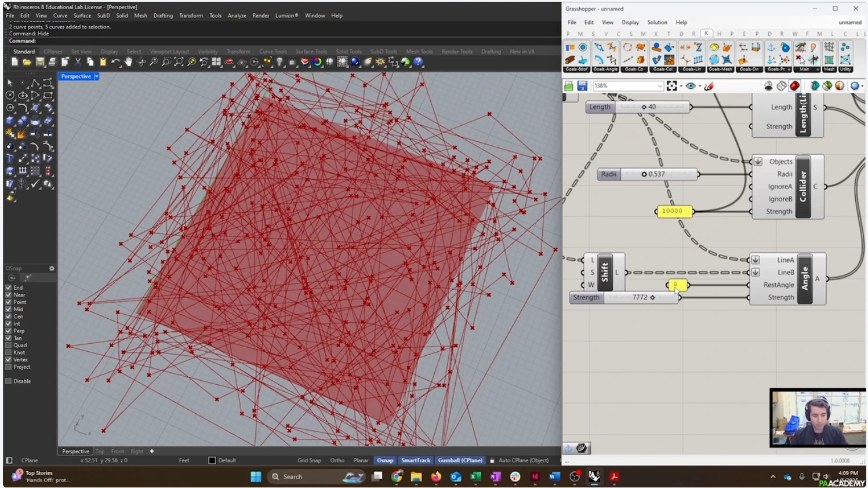The width and height of the screenshot is (868, 488).
Task: Click the Grasshopper zoom extents icon
Action: coord(671,86)
